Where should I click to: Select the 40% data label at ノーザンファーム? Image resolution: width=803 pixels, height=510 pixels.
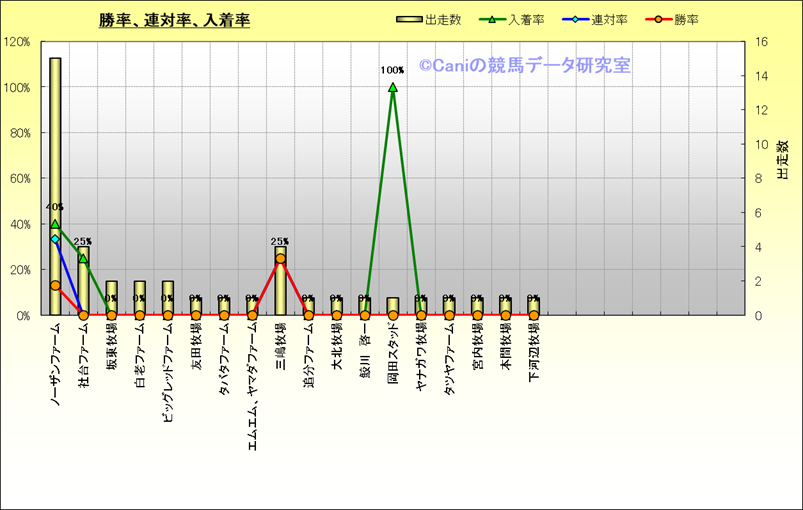tap(54, 208)
